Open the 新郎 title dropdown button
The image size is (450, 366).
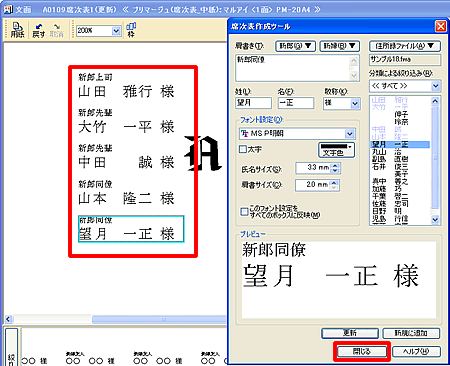coord(295,46)
